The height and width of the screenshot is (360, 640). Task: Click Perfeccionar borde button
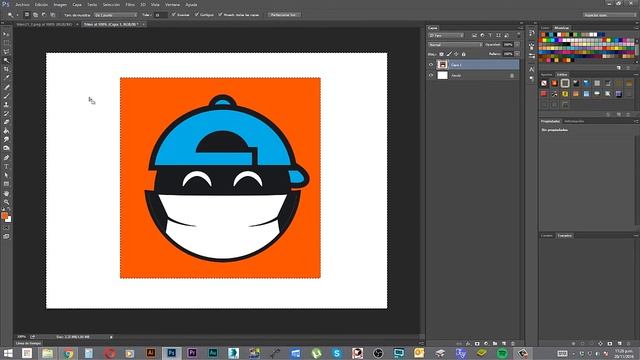coord(284,15)
